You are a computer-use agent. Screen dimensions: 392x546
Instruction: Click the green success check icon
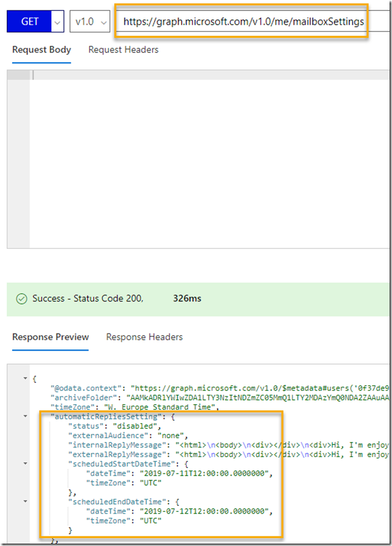tap(21, 299)
